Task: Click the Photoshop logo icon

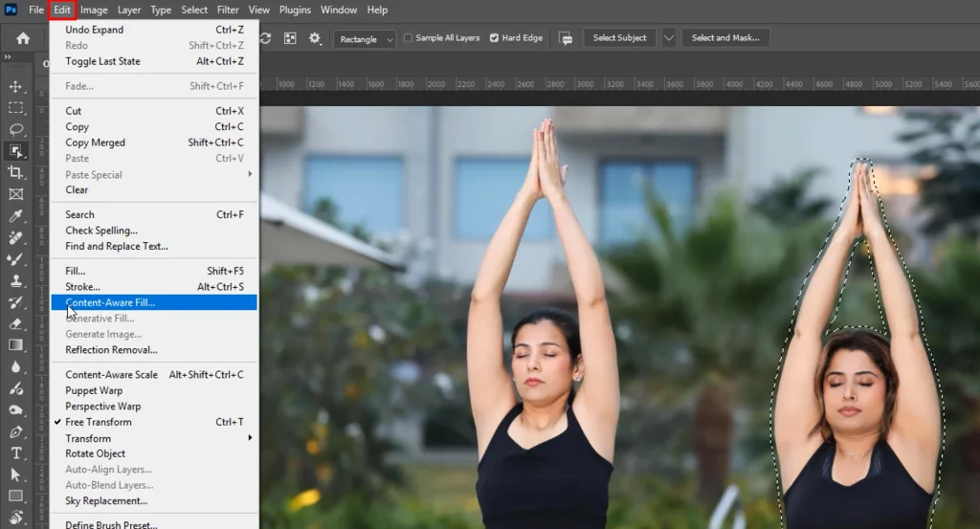Action: [x=11, y=10]
